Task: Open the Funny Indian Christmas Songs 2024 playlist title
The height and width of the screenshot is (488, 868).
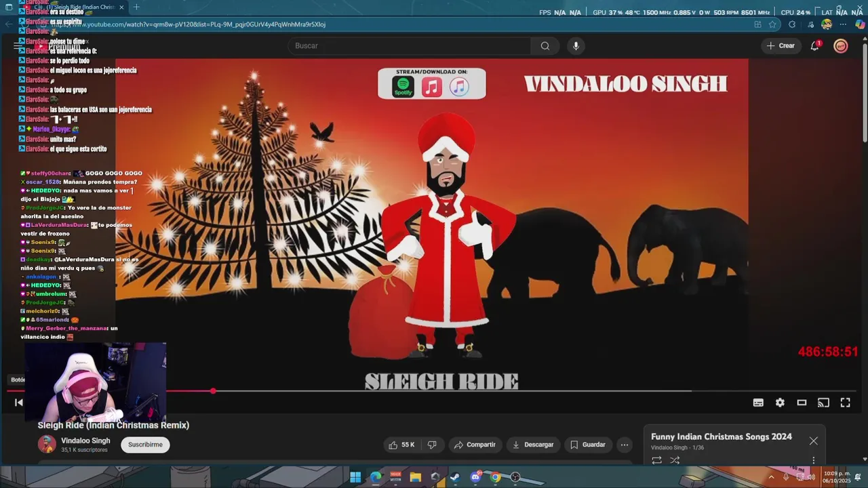Action: point(722,436)
